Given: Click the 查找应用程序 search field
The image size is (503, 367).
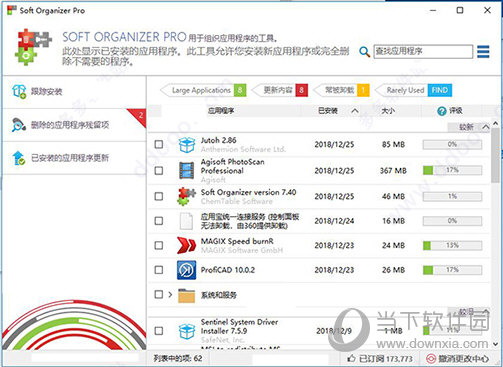Looking at the screenshot, I should pyautogui.click(x=423, y=52).
